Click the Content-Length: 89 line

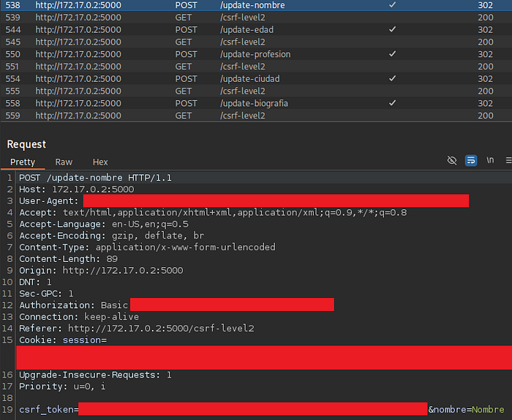pyautogui.click(x=68, y=259)
